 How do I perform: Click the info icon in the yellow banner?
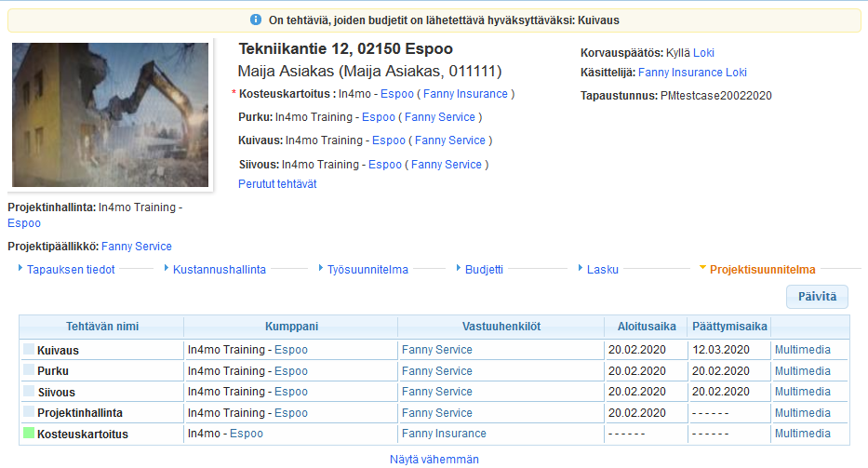click(256, 20)
